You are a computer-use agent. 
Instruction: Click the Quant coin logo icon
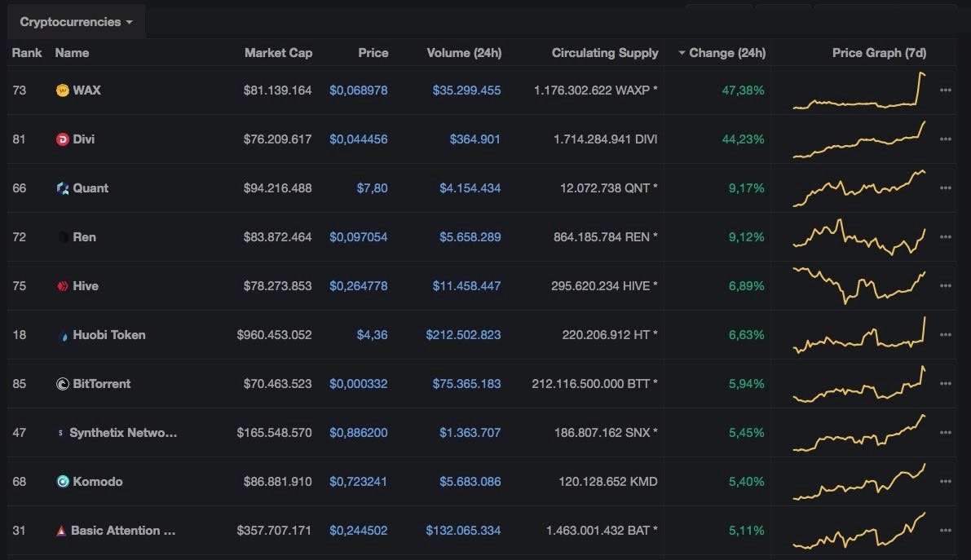(63, 188)
